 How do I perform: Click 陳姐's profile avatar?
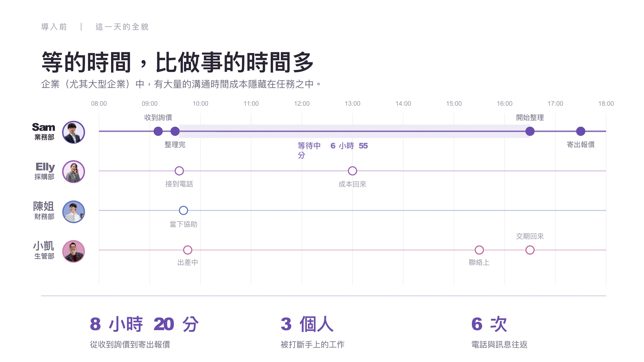(73, 212)
